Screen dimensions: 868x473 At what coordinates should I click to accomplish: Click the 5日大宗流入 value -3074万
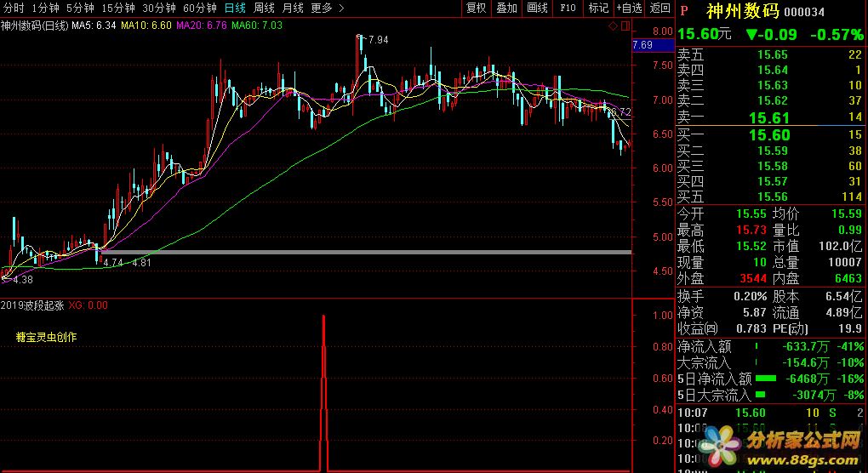point(813,395)
